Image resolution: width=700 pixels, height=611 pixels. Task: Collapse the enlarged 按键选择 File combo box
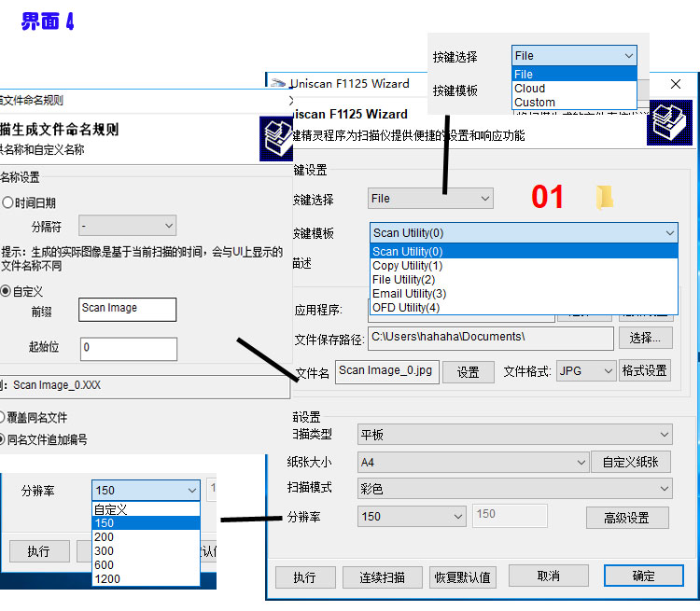pyautogui.click(x=574, y=56)
